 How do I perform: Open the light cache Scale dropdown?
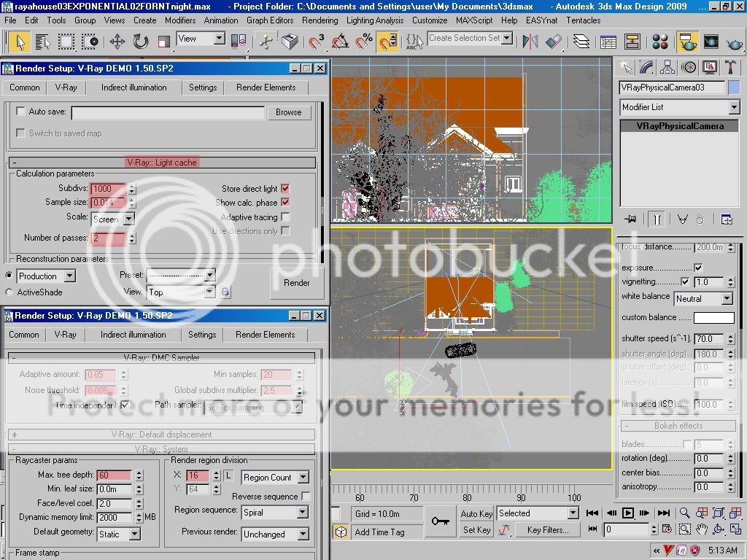point(113,219)
